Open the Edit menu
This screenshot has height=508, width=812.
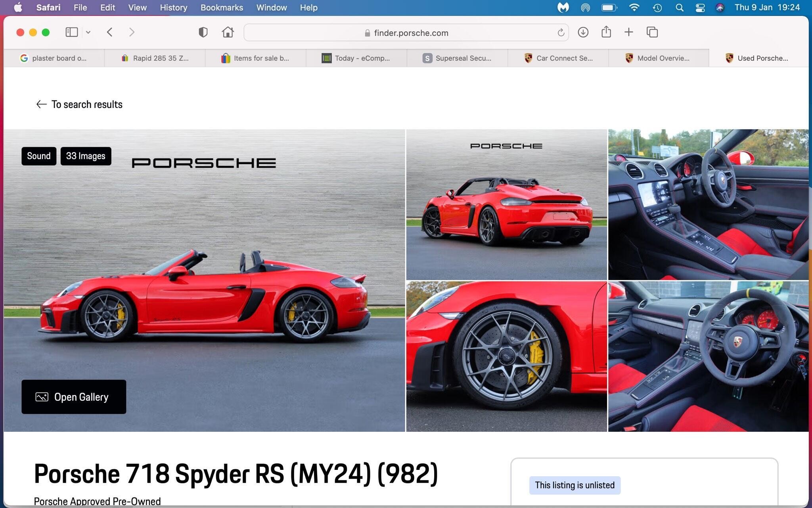click(x=107, y=8)
